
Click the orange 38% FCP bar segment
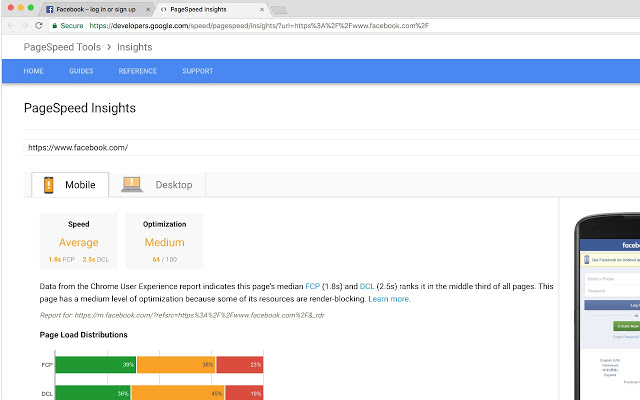pyautogui.click(x=176, y=365)
